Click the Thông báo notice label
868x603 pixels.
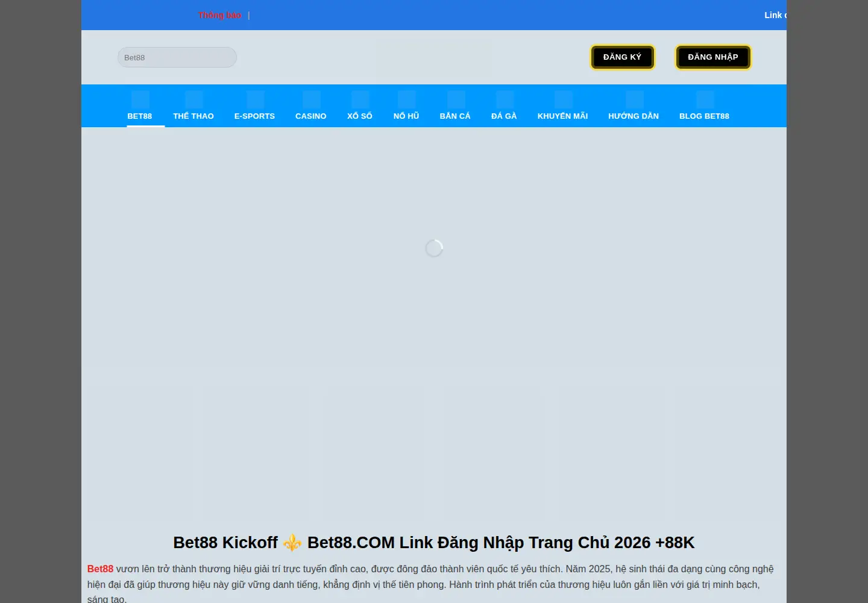click(x=219, y=15)
